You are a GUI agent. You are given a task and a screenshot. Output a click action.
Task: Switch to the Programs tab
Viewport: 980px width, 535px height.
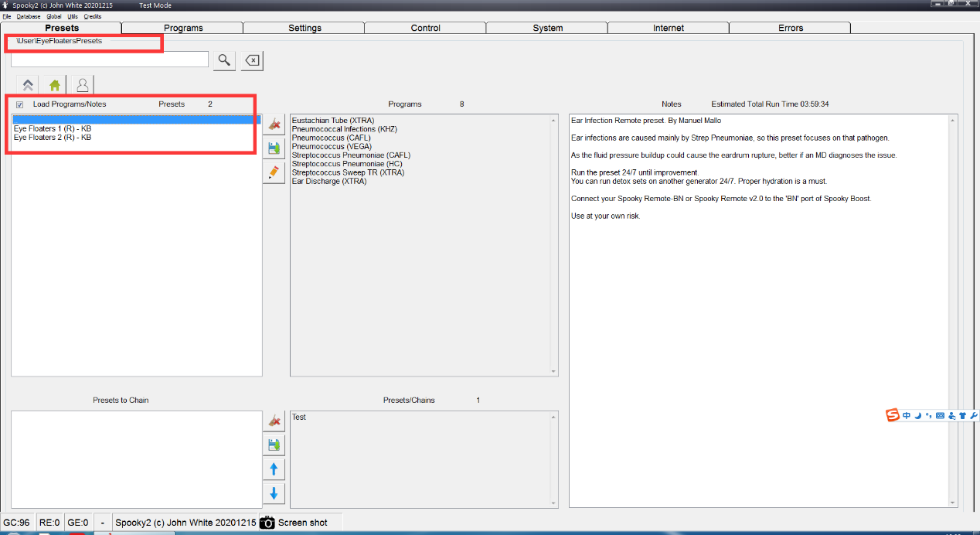pyautogui.click(x=183, y=28)
